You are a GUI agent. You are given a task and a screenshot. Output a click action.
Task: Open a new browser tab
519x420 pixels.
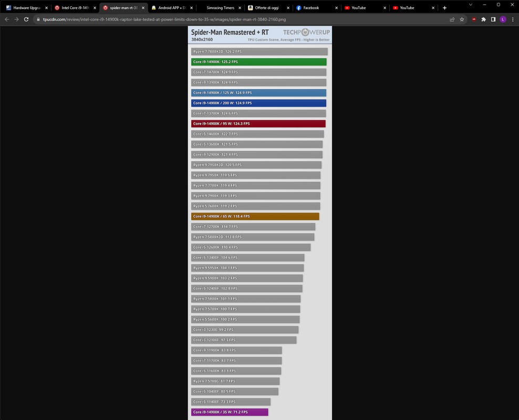point(444,7)
